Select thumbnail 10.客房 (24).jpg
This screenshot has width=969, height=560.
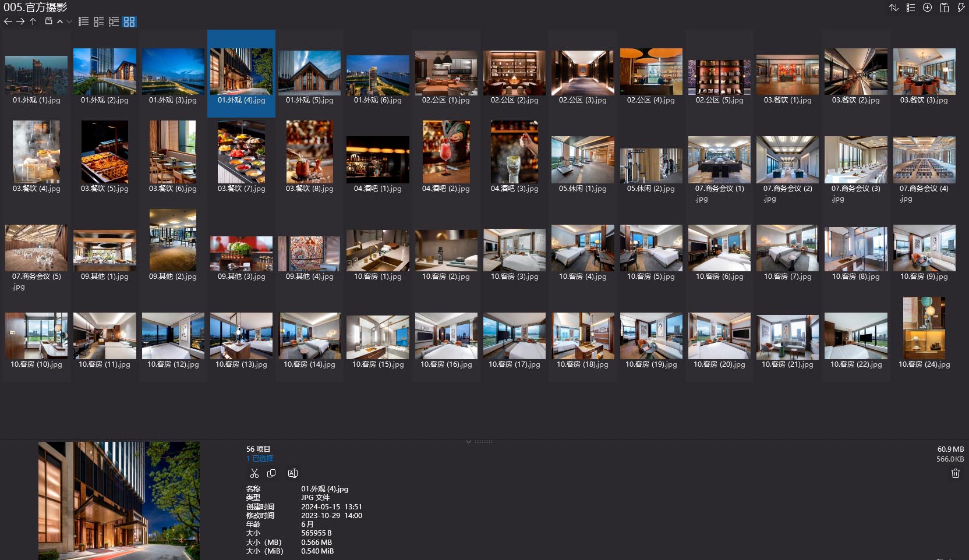point(924,328)
